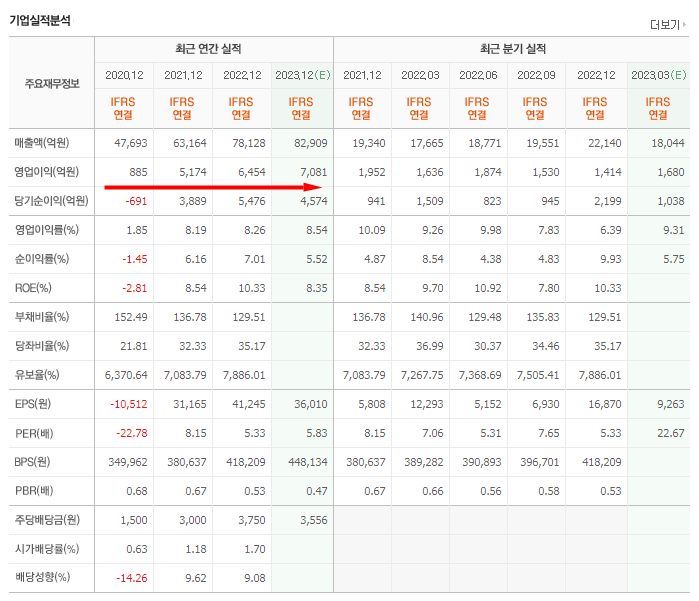Click the estimated net income 4,574
Image resolution: width=699 pixels, height=601 pixels.
(314, 201)
